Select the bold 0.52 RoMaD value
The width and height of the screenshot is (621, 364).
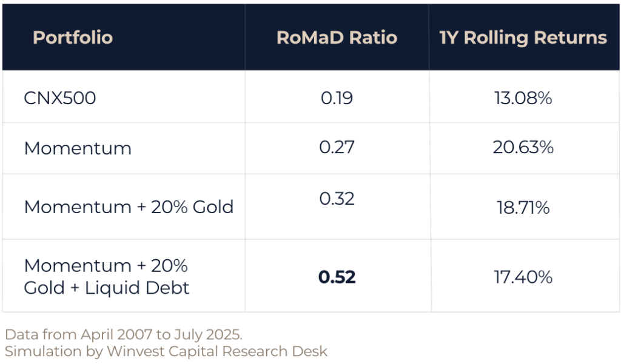click(x=337, y=277)
